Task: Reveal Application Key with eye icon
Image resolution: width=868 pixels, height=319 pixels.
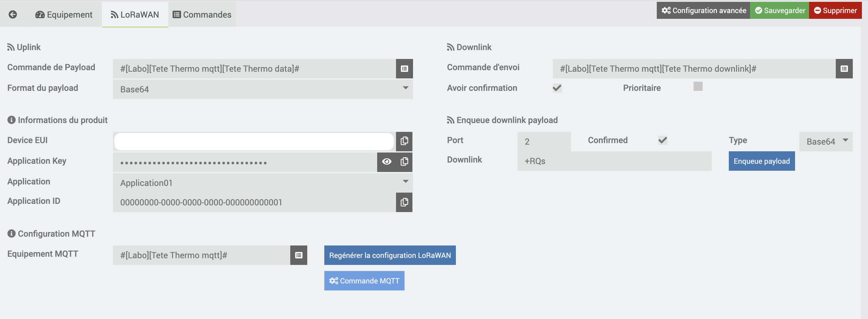Action: (387, 162)
